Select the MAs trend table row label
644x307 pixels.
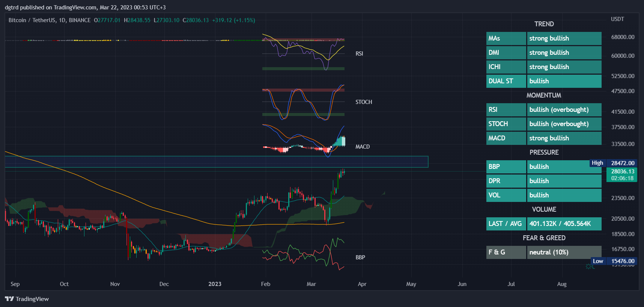tap(506, 38)
